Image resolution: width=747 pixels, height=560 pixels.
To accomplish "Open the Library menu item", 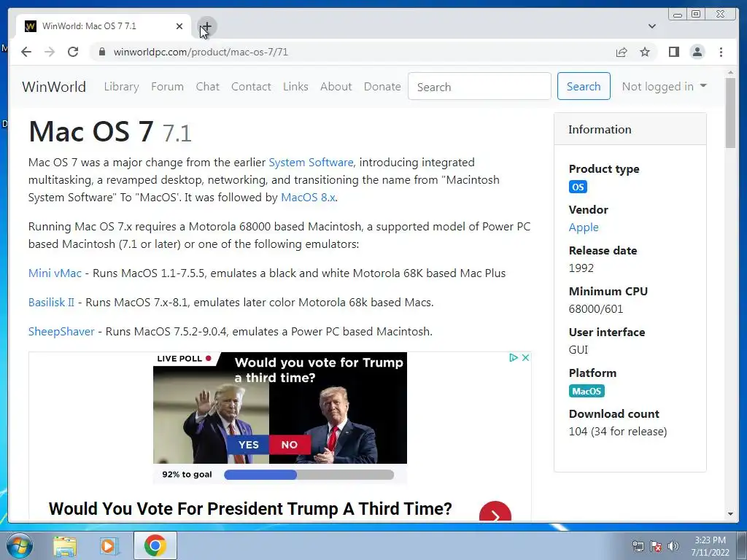I will click(122, 87).
